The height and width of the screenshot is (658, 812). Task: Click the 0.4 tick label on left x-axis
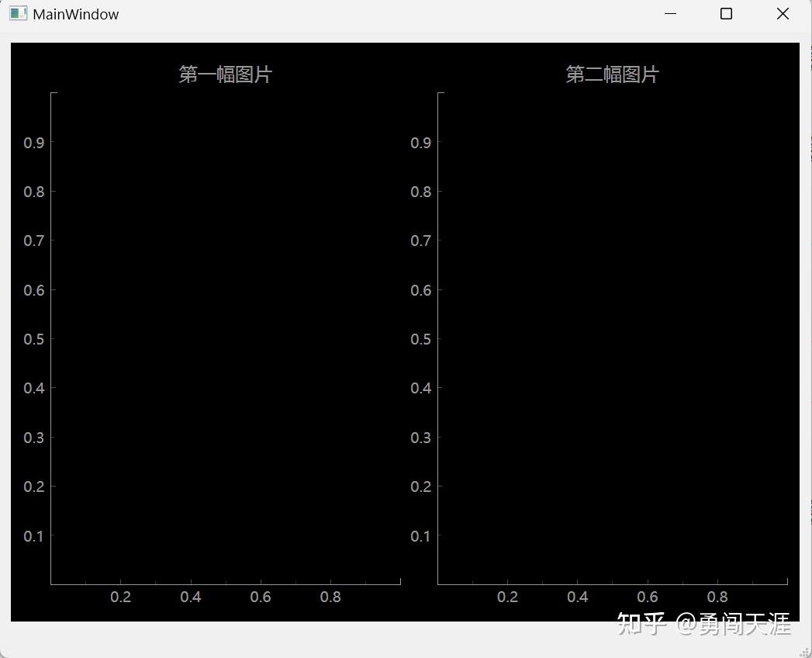(191, 597)
